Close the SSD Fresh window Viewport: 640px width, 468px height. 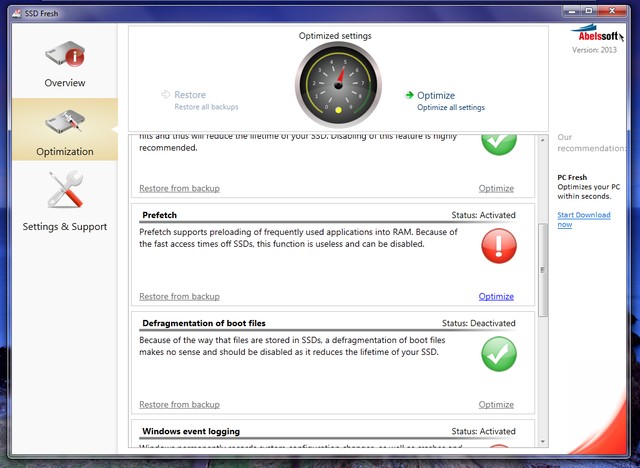coord(612,11)
